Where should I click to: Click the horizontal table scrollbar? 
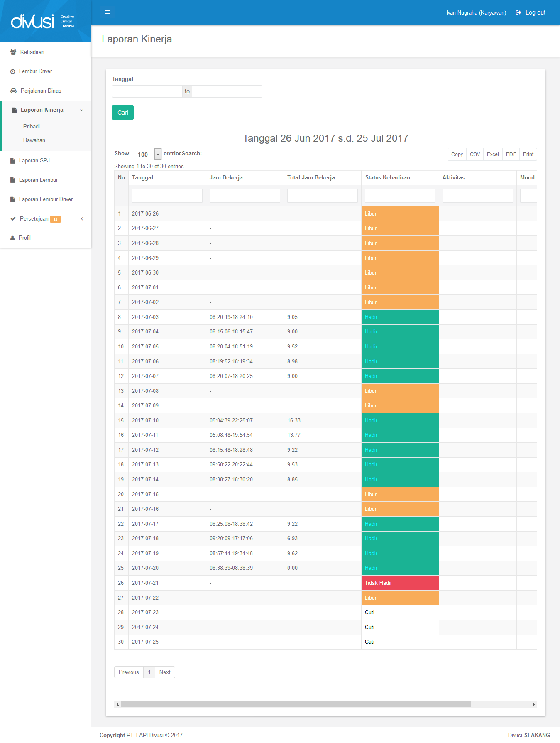(296, 704)
